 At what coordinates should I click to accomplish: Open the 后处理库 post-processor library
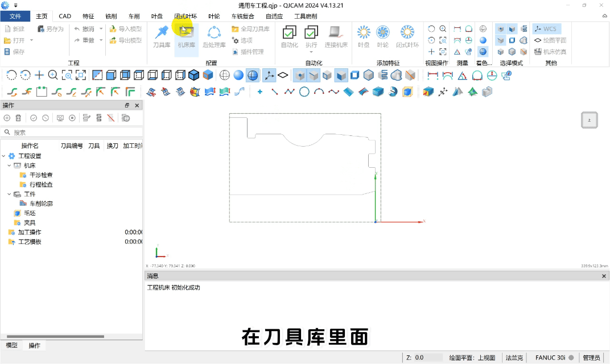point(214,36)
